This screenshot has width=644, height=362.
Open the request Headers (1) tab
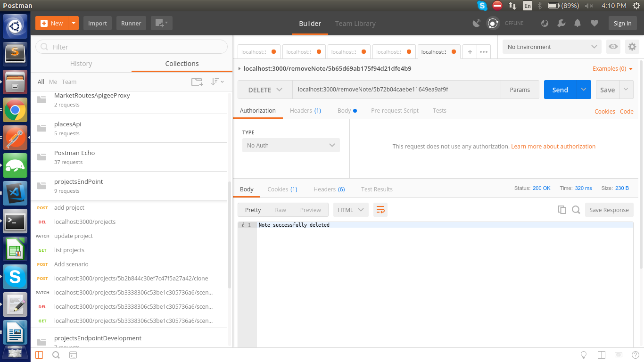point(305,110)
